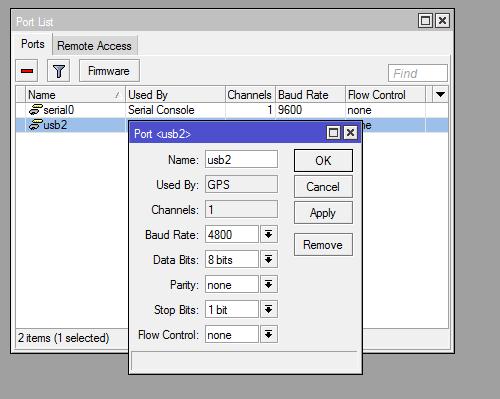Open the filter funnel icon
This screenshot has height=399, width=500.
[x=58, y=71]
